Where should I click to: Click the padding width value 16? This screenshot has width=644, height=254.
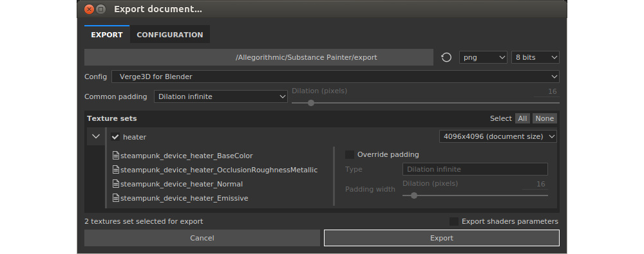point(540,185)
